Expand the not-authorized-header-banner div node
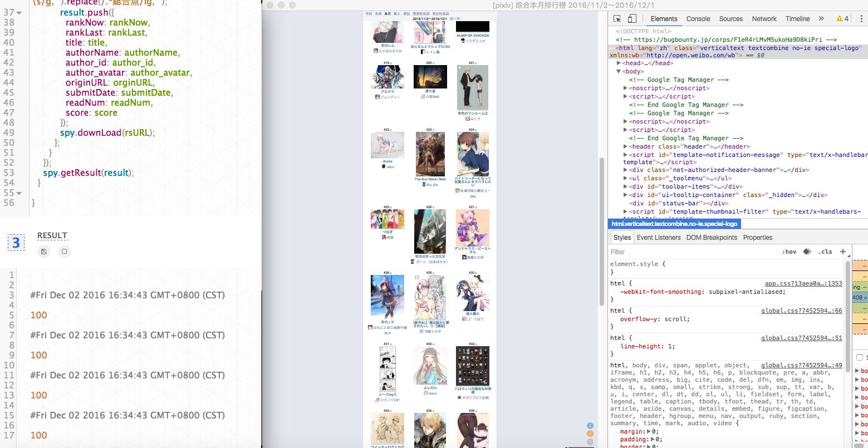 626,170
